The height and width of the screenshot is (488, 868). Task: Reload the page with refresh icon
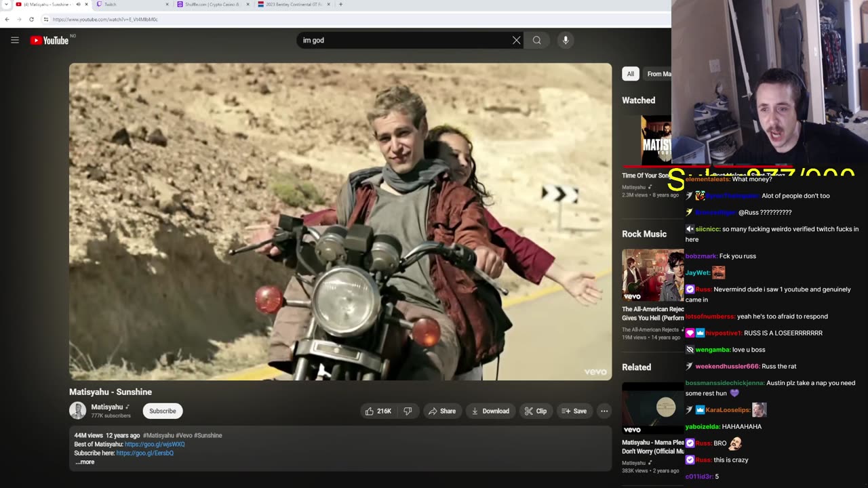coord(31,19)
